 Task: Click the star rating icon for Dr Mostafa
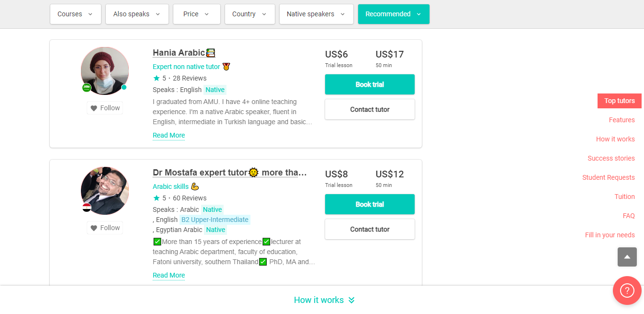pyautogui.click(x=156, y=198)
